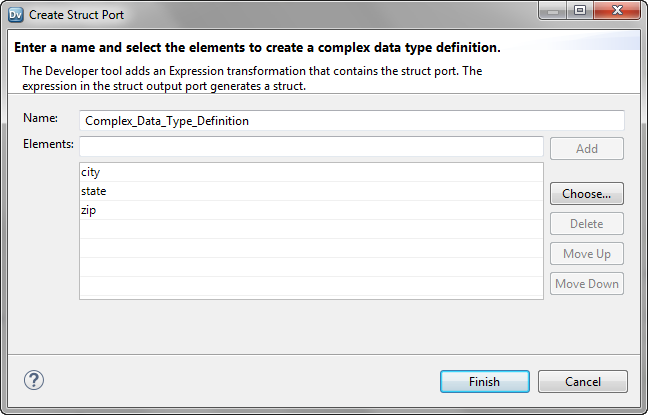Image resolution: width=648 pixels, height=415 pixels.
Task: Click the Add element button
Action: point(586,149)
